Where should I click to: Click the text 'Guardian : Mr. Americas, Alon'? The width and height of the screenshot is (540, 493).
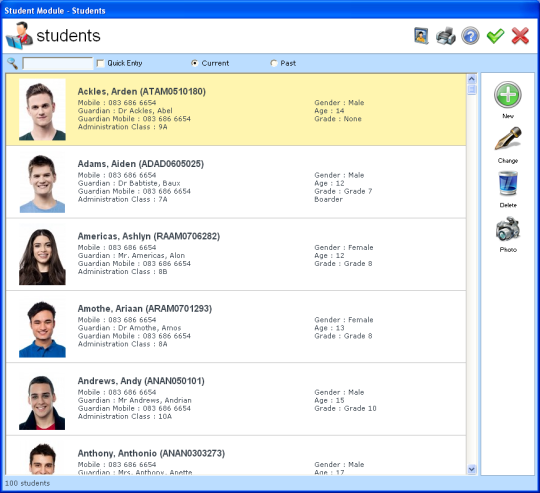pyautogui.click(x=131, y=255)
